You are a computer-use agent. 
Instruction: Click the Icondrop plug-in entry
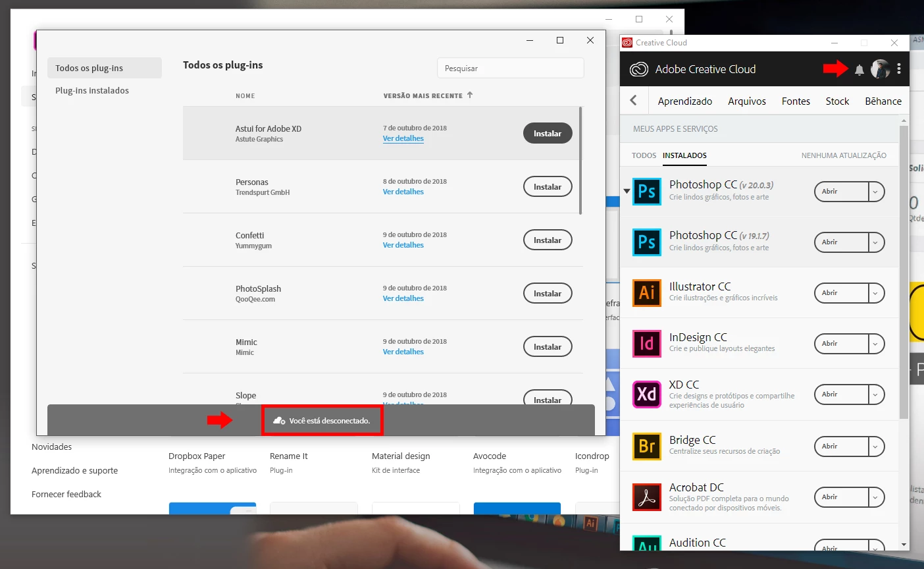click(x=592, y=462)
